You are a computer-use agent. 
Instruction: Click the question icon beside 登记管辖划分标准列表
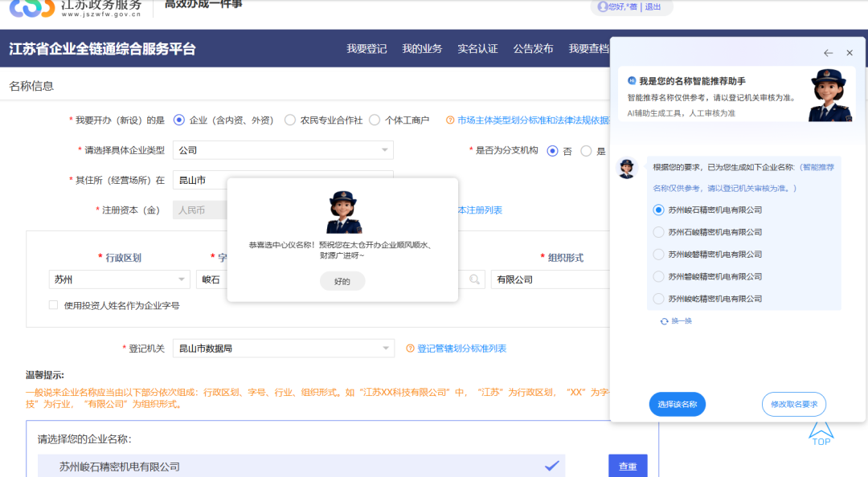[x=410, y=349]
